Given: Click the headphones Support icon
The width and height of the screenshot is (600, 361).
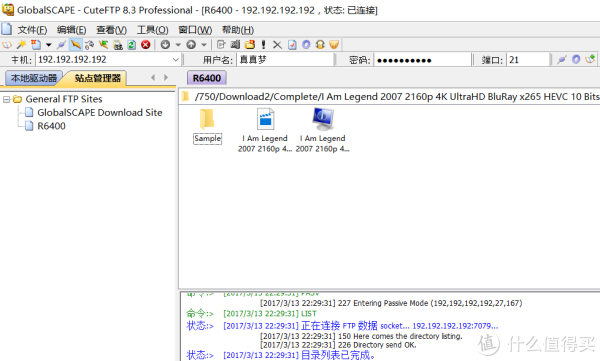Looking at the screenshot, I should [x=320, y=45].
